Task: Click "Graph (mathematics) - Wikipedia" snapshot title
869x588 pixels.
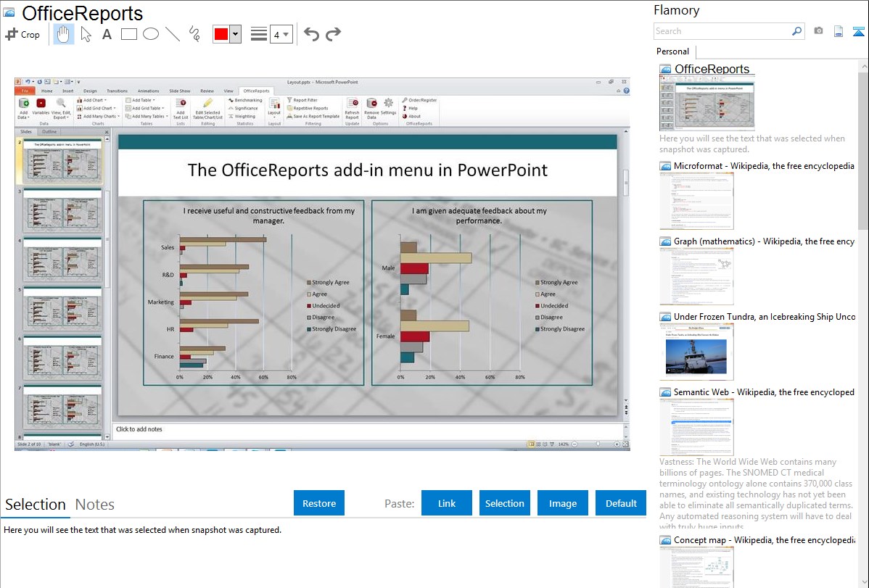Action: click(765, 241)
